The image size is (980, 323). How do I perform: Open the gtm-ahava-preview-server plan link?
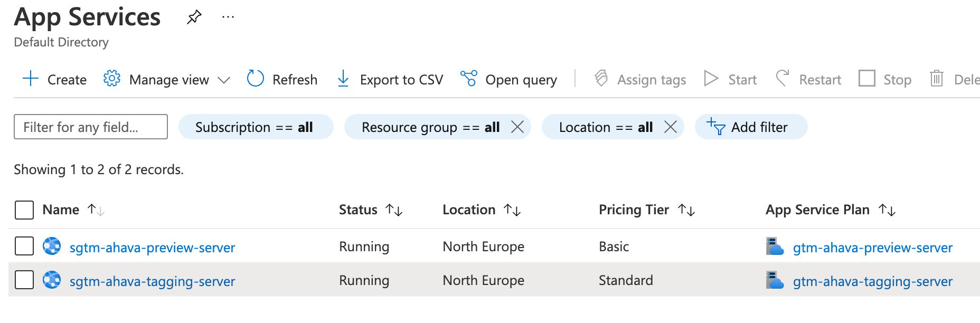873,248
